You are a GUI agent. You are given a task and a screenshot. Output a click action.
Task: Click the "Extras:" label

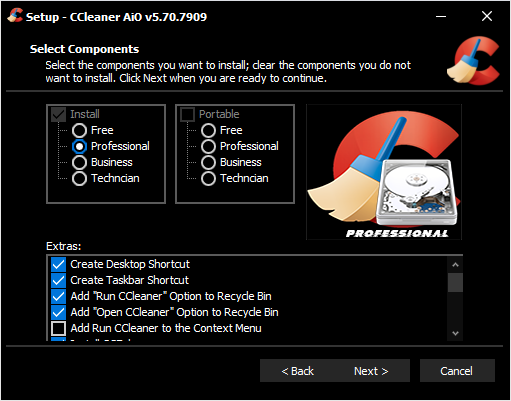pyautogui.click(x=63, y=246)
